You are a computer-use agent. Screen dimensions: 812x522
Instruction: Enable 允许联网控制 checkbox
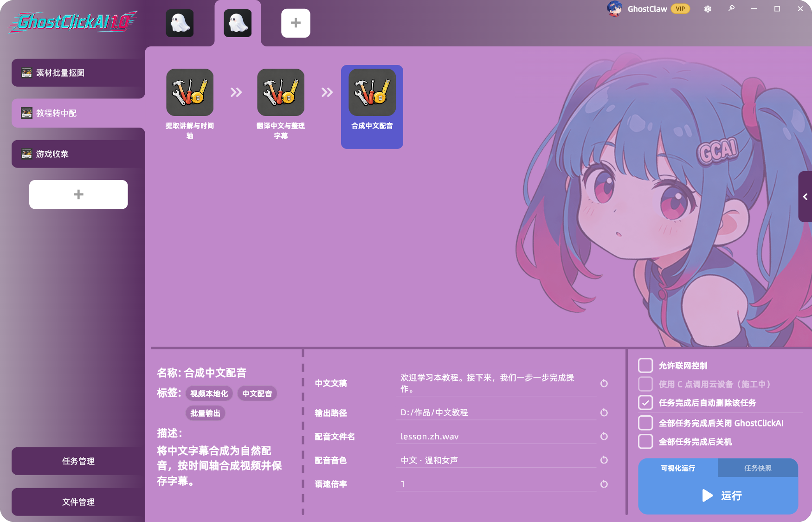pos(645,366)
